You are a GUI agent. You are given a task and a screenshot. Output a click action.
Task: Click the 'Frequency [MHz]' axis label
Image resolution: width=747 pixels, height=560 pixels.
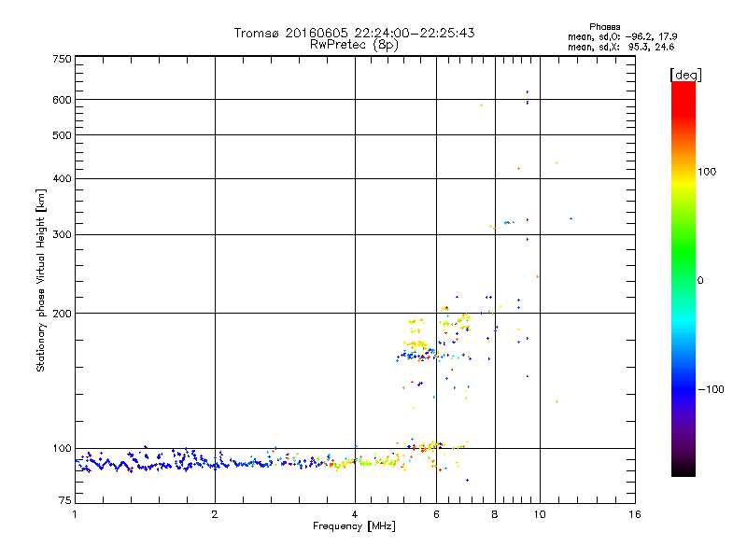354,526
